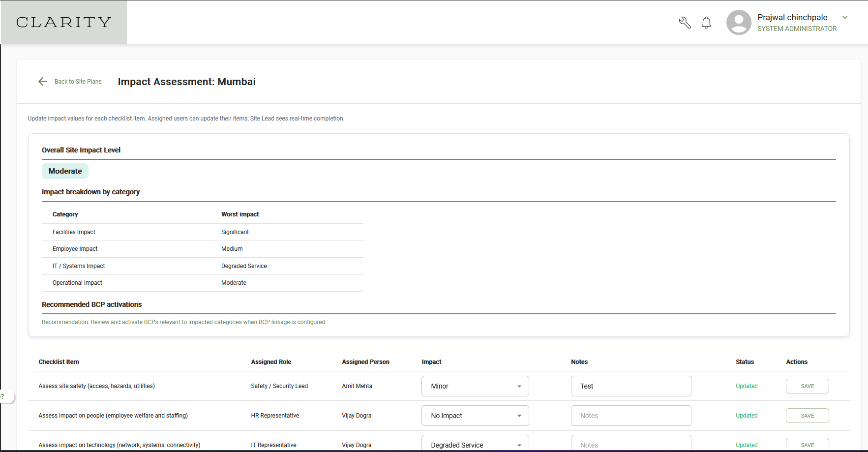Screen dimensions: 868x452
Task: Click Notes field for HR Representative row
Action: (631, 416)
